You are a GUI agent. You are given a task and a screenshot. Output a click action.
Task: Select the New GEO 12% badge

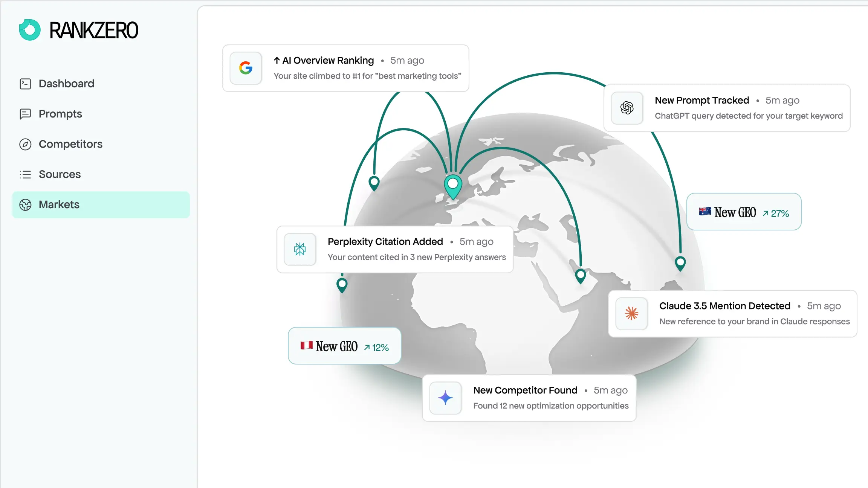point(344,346)
